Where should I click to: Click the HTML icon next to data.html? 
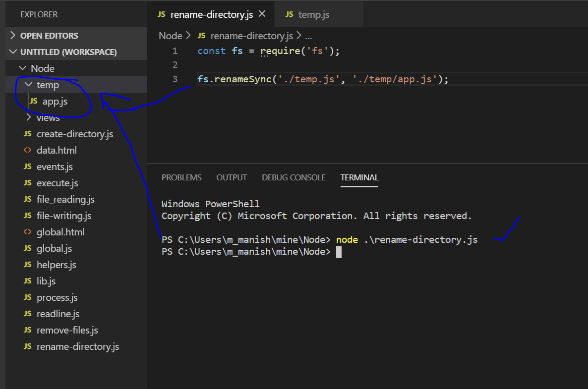(x=28, y=150)
